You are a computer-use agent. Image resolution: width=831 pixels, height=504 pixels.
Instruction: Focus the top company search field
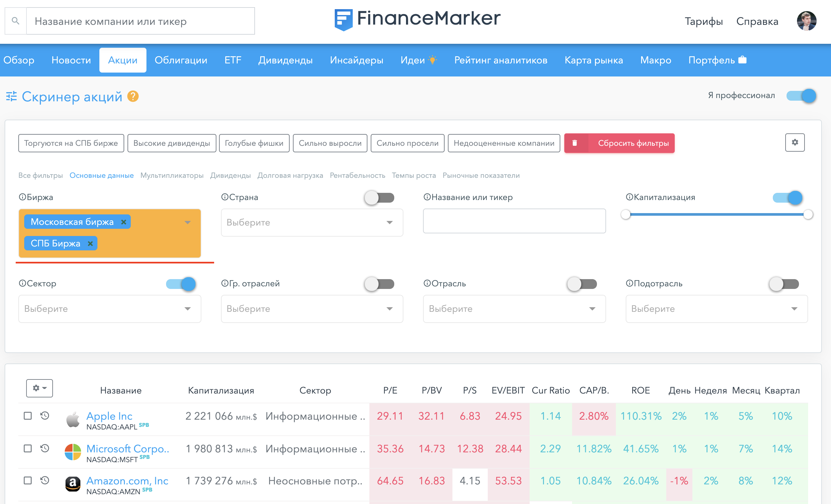(x=140, y=21)
